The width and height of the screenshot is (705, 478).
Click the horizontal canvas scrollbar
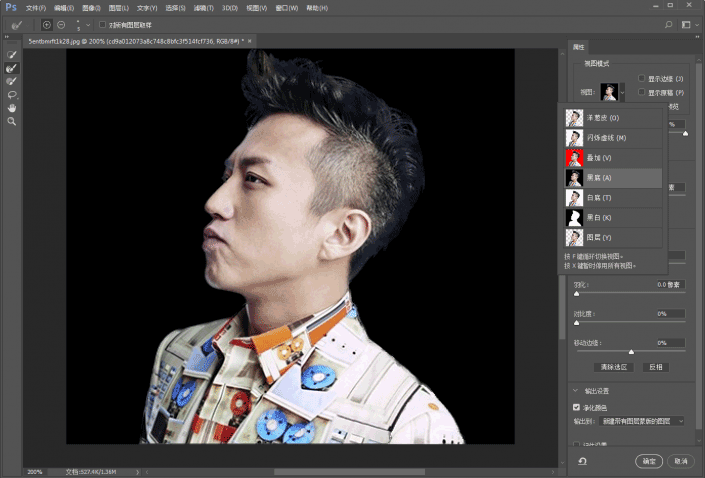[349, 472]
